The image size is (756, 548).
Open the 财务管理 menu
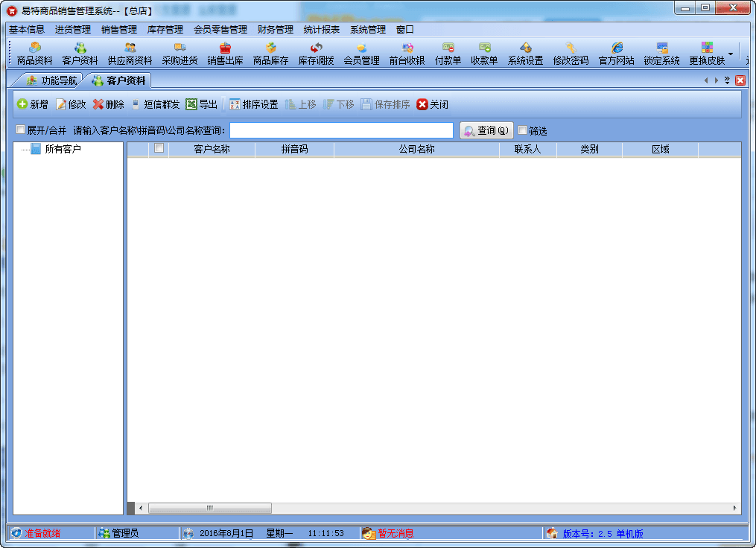click(276, 29)
